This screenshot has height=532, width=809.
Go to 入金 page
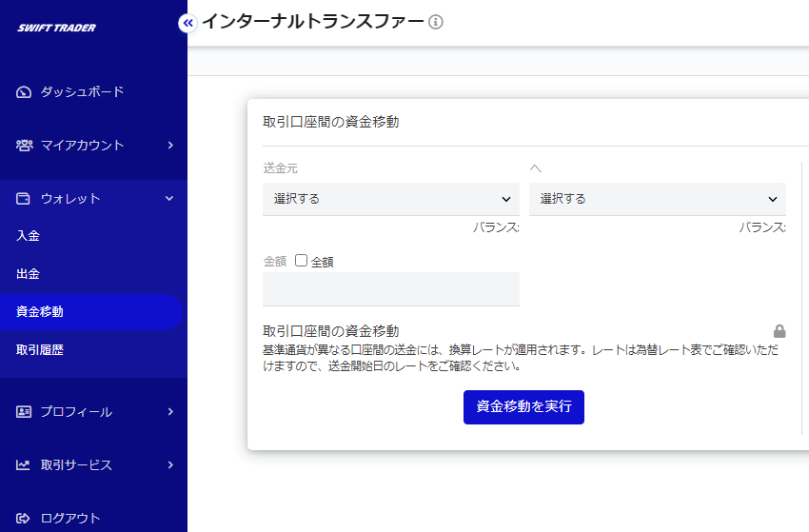(29, 236)
